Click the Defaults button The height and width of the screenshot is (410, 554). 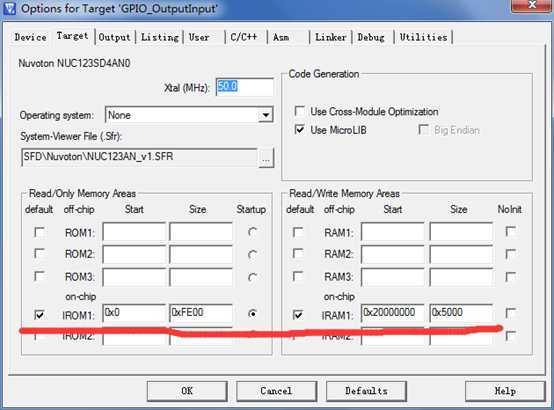(366, 391)
